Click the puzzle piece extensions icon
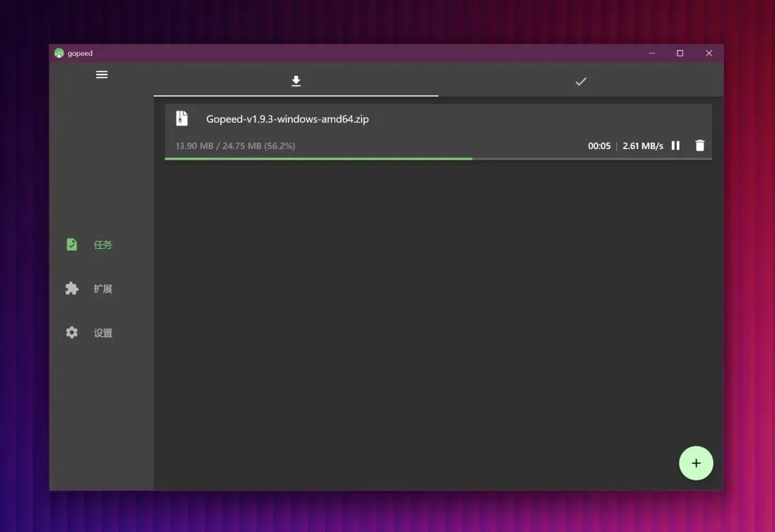Viewport: 775px width, 532px height. pyautogui.click(x=72, y=288)
